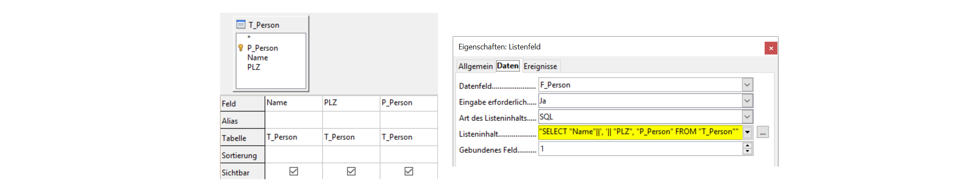Expand the Eingabe erforderlich dropdown
This screenshot has height=192, width=980.
(747, 101)
